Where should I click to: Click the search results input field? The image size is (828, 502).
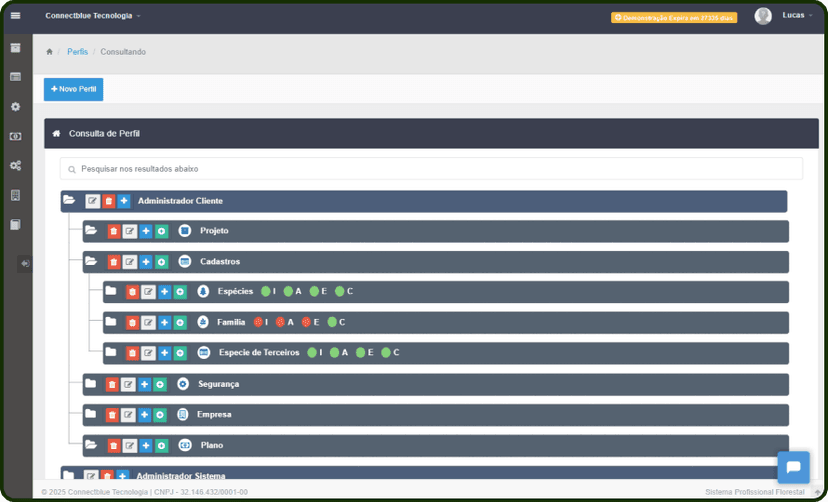[x=431, y=169]
